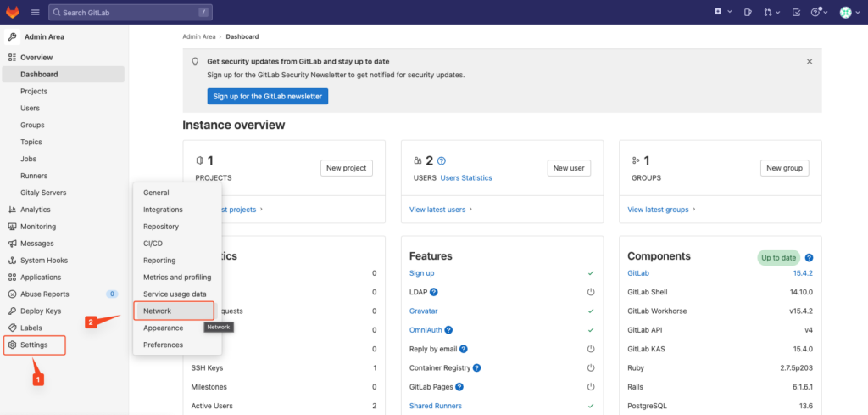Image resolution: width=868 pixels, height=415 pixels.
Task: Open the issues icon in top bar
Action: coord(748,12)
